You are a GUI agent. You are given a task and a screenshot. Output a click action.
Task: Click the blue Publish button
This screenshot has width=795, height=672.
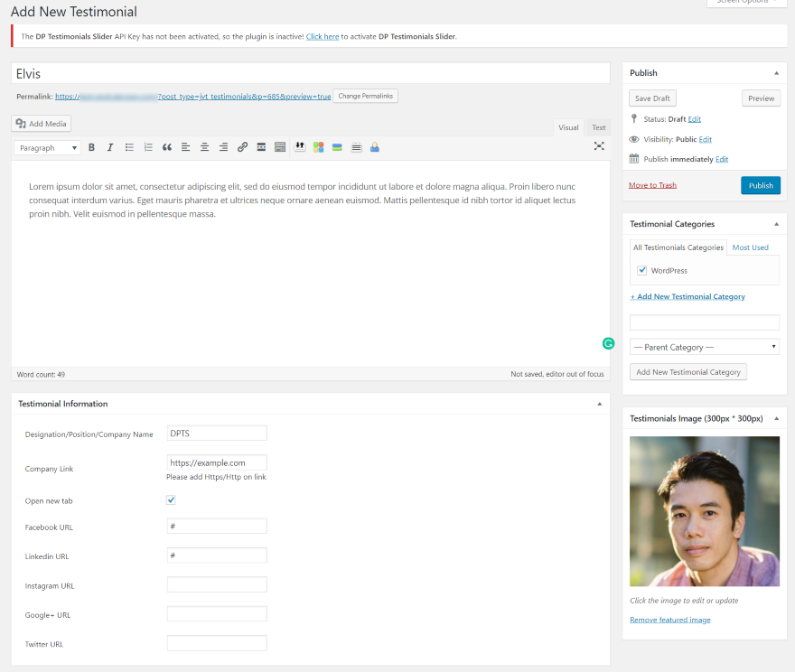pos(760,185)
